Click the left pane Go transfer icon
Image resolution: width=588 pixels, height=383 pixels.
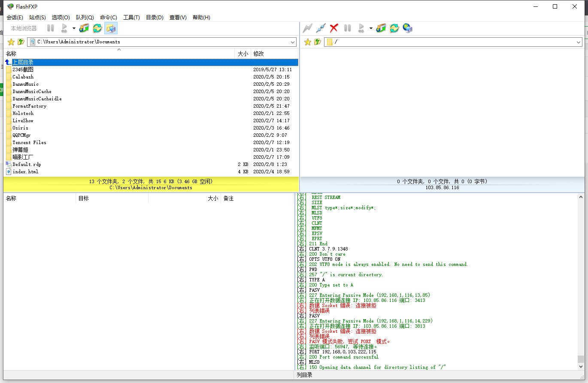coord(64,28)
